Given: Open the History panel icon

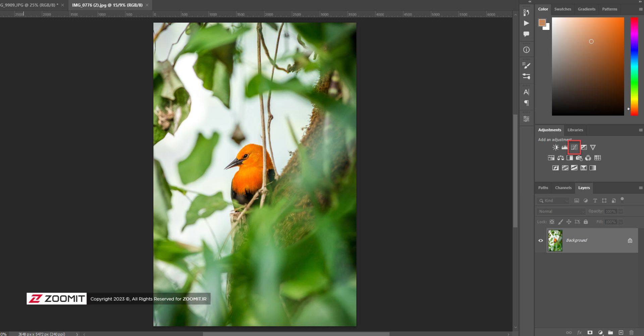Looking at the screenshot, I should coord(526,13).
